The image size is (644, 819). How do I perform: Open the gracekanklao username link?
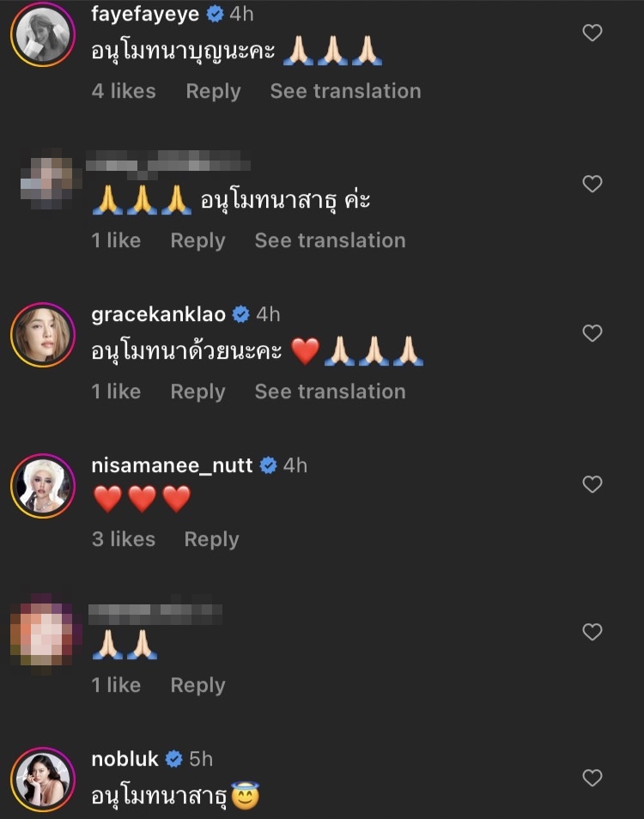(158, 314)
